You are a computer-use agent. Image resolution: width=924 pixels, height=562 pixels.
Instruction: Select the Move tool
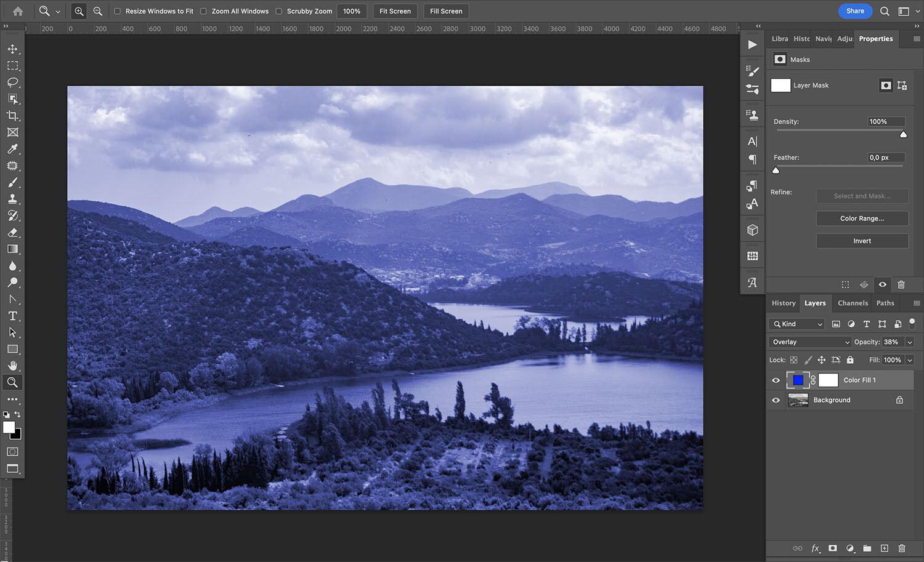point(12,49)
